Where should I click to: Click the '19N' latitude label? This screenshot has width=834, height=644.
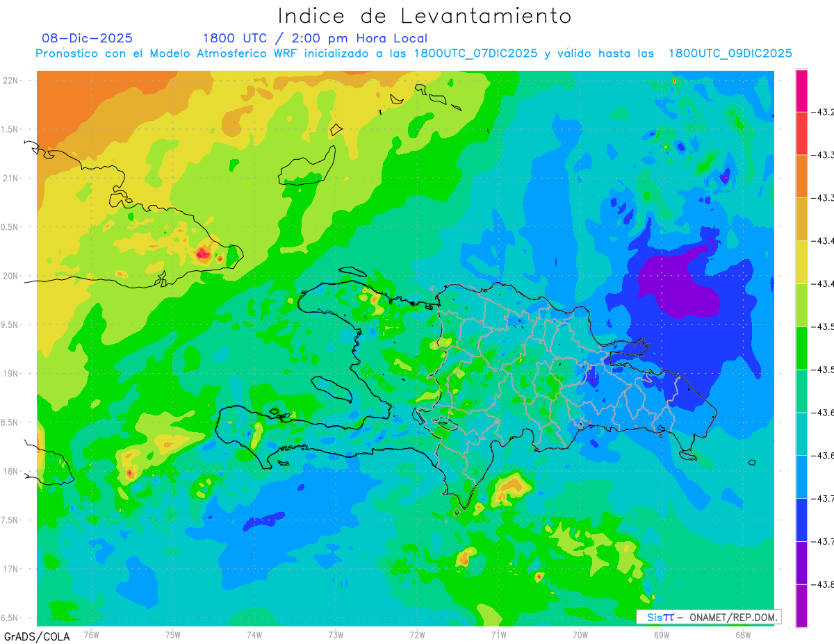pos(11,374)
